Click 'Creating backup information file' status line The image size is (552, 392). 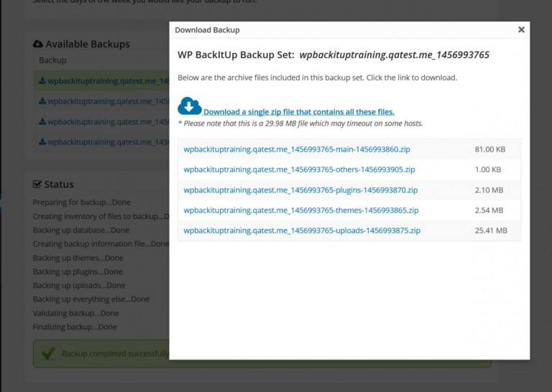coord(101,244)
